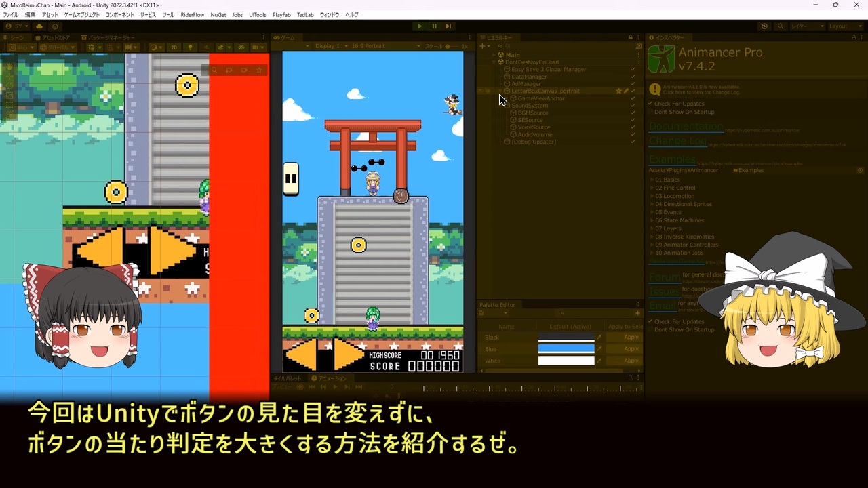Open the Animancer Change Log link
This screenshot has width=868, height=488.
click(x=677, y=140)
